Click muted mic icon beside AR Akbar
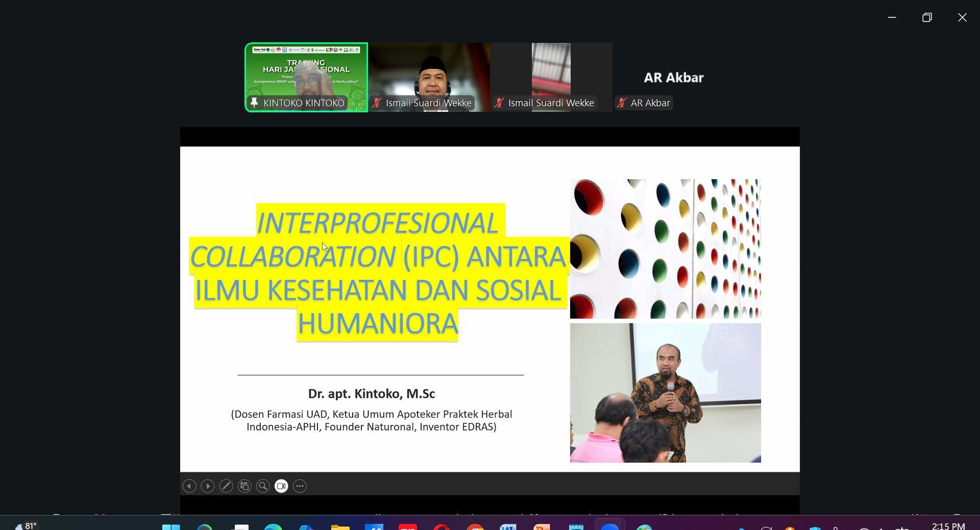This screenshot has height=530, width=980. [x=622, y=103]
